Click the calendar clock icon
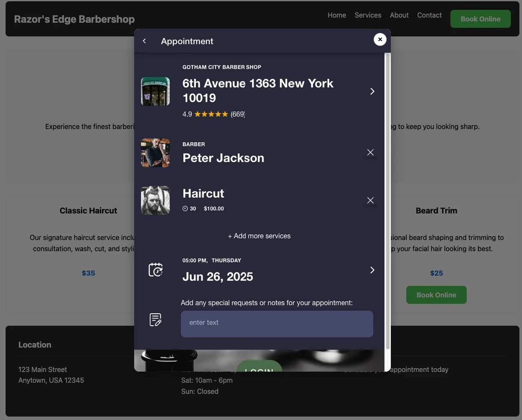Screen dimensions: 522x420 click(156, 270)
